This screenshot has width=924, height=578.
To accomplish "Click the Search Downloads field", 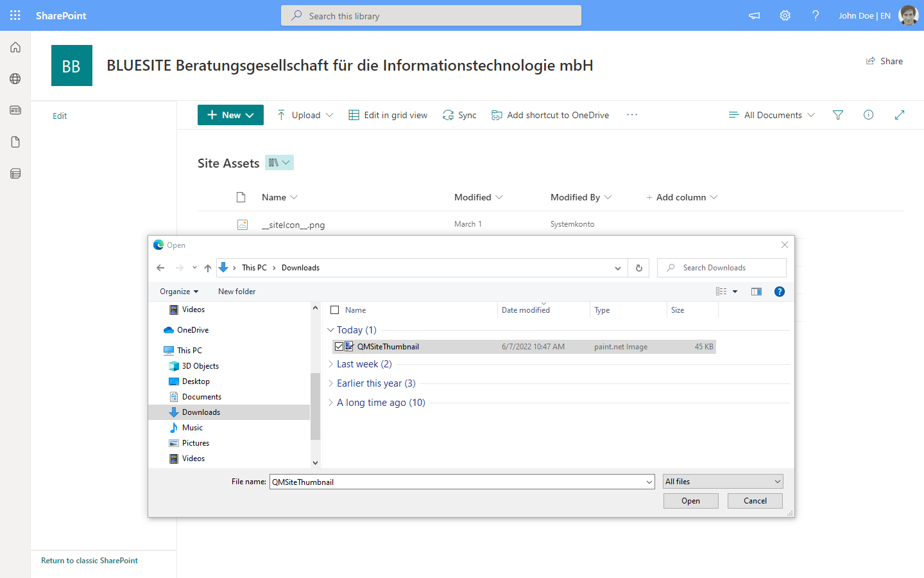I will [722, 268].
